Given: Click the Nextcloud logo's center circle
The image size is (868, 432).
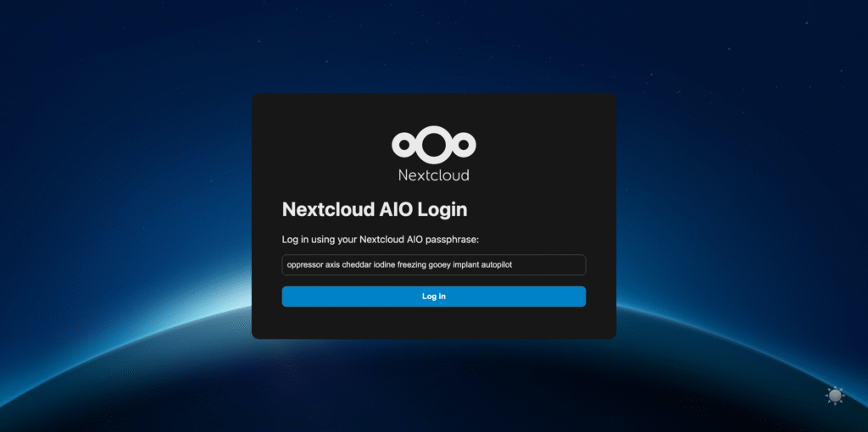Looking at the screenshot, I should (x=433, y=144).
